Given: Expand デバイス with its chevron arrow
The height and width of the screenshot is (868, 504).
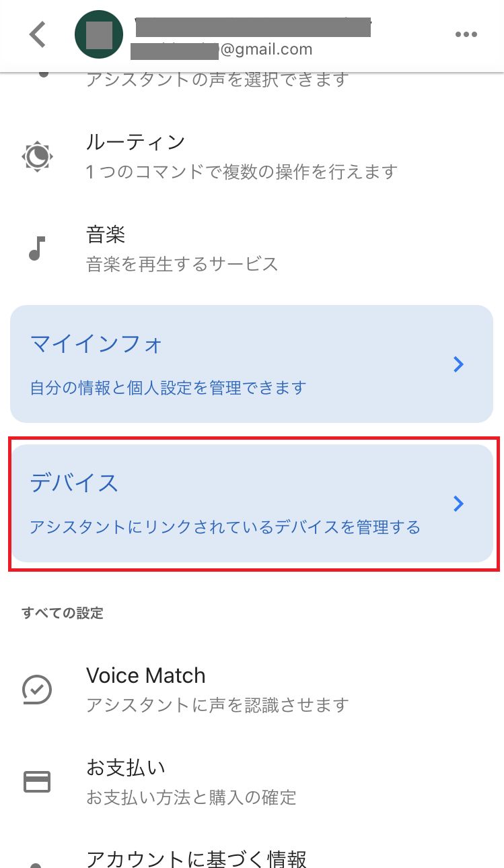Looking at the screenshot, I should [458, 504].
